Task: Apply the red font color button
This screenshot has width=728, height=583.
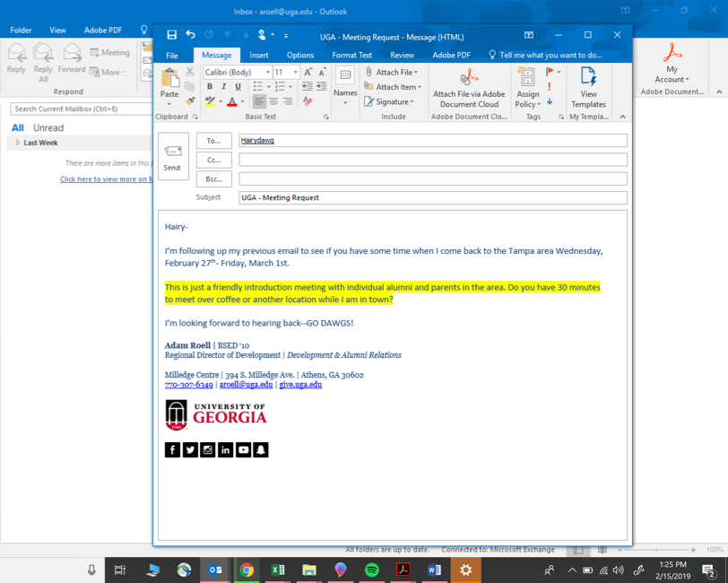Action: pyautogui.click(x=232, y=101)
